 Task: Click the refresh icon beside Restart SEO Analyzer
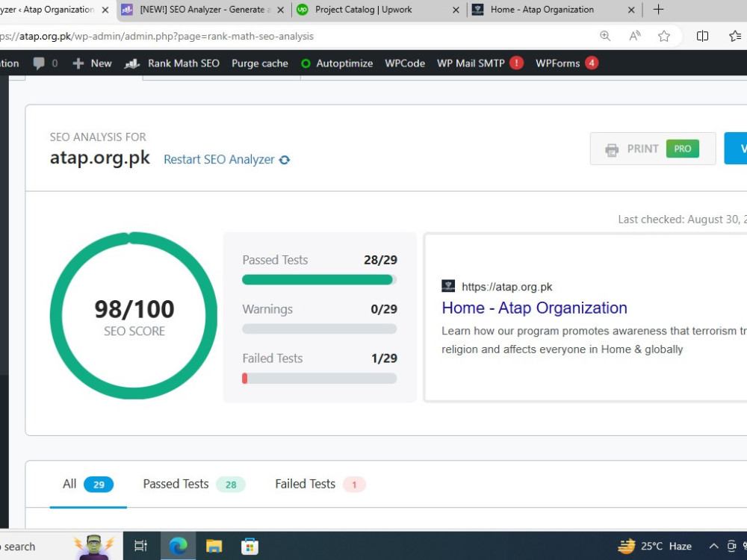[285, 160]
